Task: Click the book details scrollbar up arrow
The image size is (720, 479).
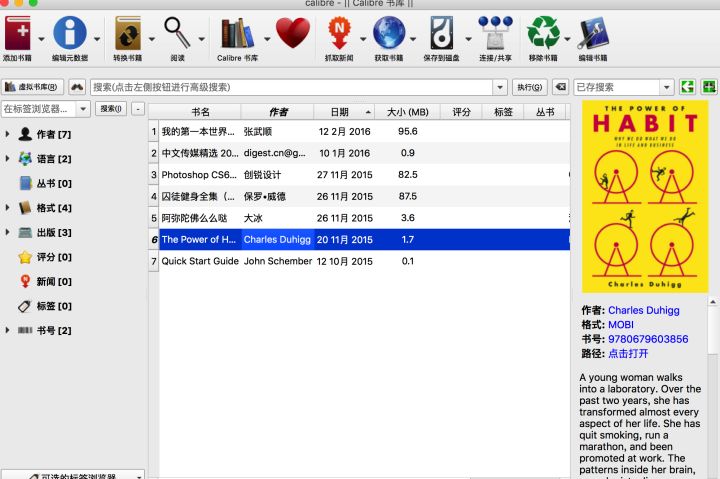Action: click(x=713, y=302)
